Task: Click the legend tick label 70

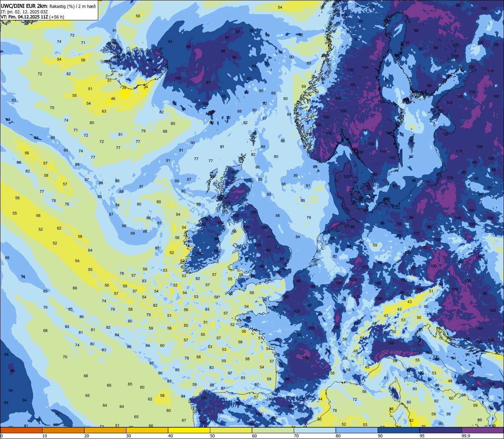Action: [296, 436]
